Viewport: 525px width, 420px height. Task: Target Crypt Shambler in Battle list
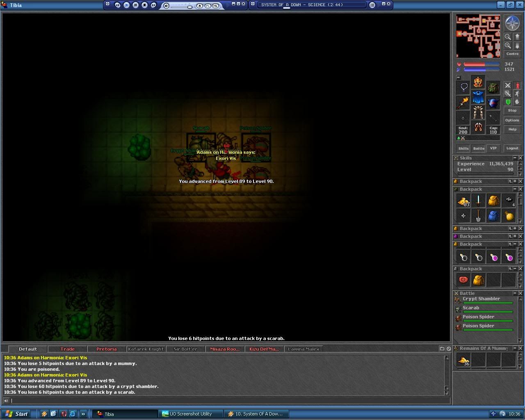[x=484, y=300]
